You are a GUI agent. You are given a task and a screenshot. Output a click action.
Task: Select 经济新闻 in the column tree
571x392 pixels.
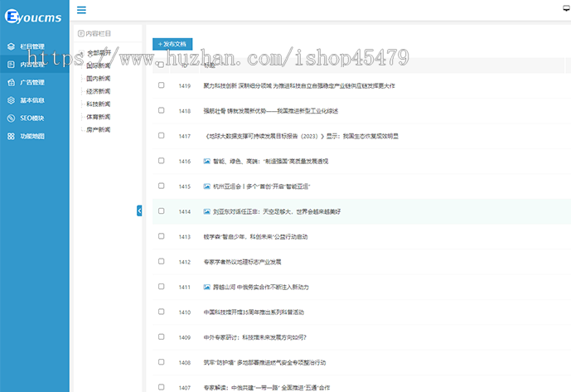click(x=99, y=91)
